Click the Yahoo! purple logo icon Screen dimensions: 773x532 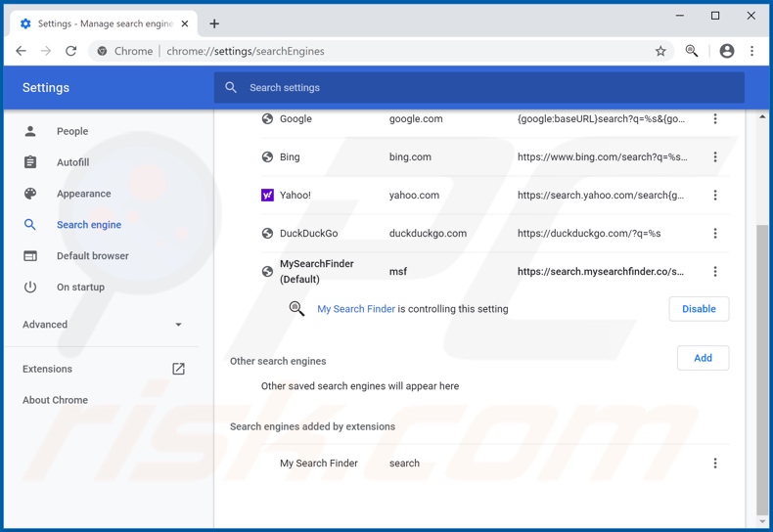pyautogui.click(x=267, y=195)
